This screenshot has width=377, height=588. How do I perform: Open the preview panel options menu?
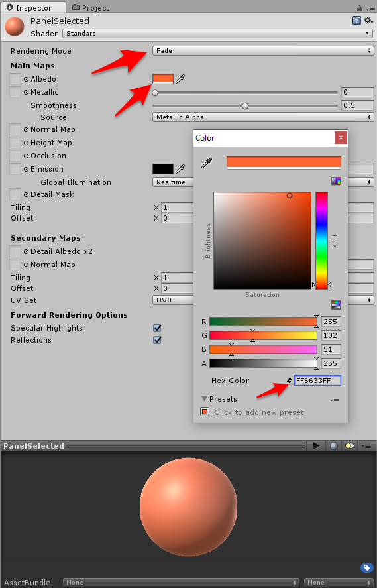click(366, 446)
